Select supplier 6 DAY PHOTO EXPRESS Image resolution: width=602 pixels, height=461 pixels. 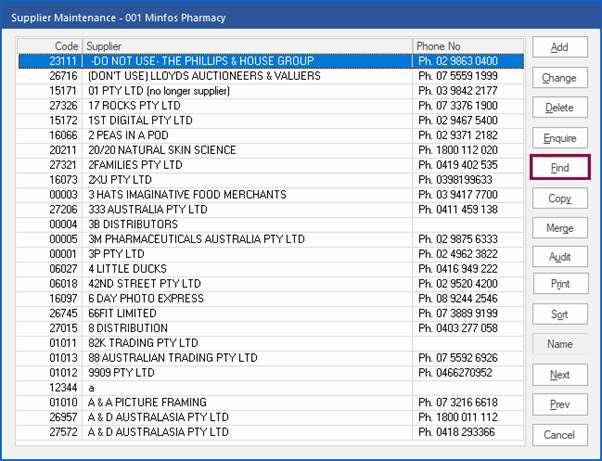point(271,299)
